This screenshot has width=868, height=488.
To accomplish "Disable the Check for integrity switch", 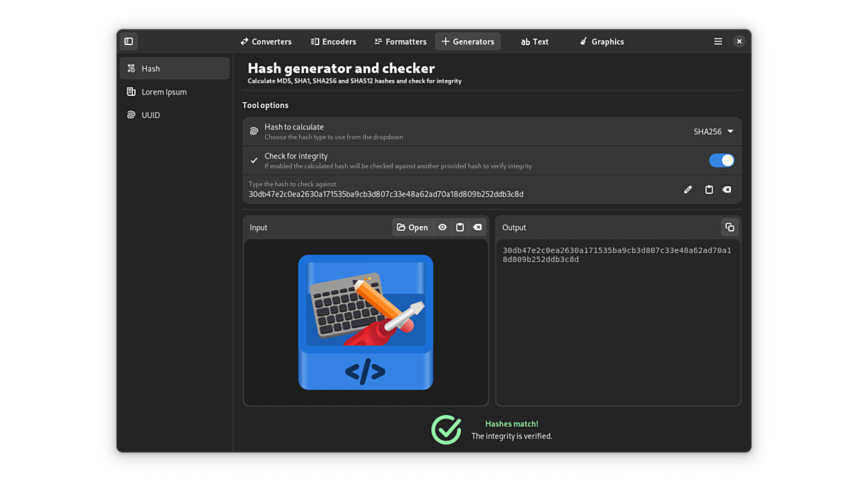I will tap(721, 160).
